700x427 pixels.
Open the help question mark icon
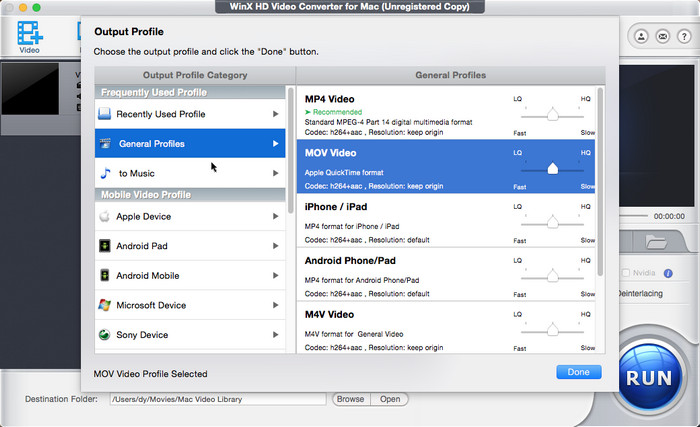[684, 37]
